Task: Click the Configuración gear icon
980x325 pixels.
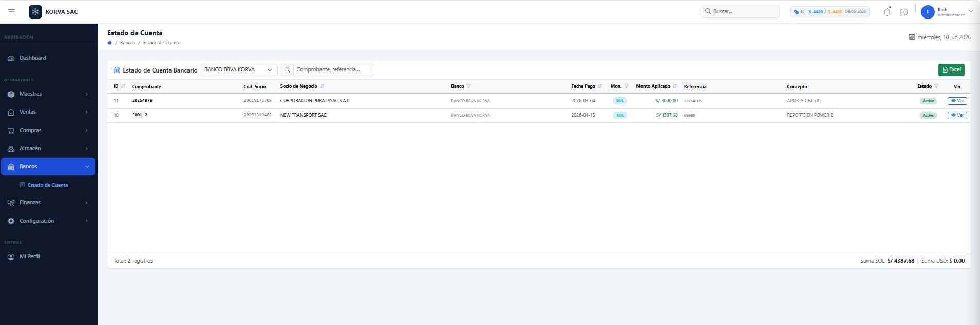Action: coord(11,221)
